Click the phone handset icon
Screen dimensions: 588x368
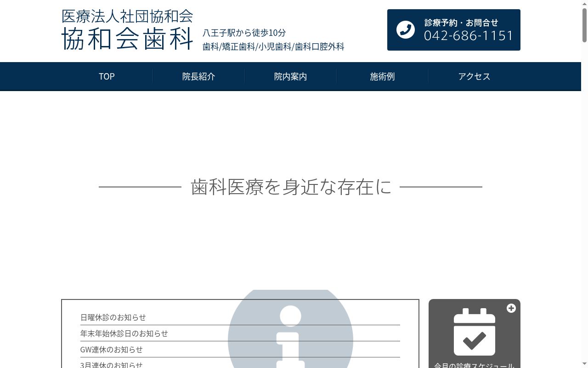tap(406, 30)
